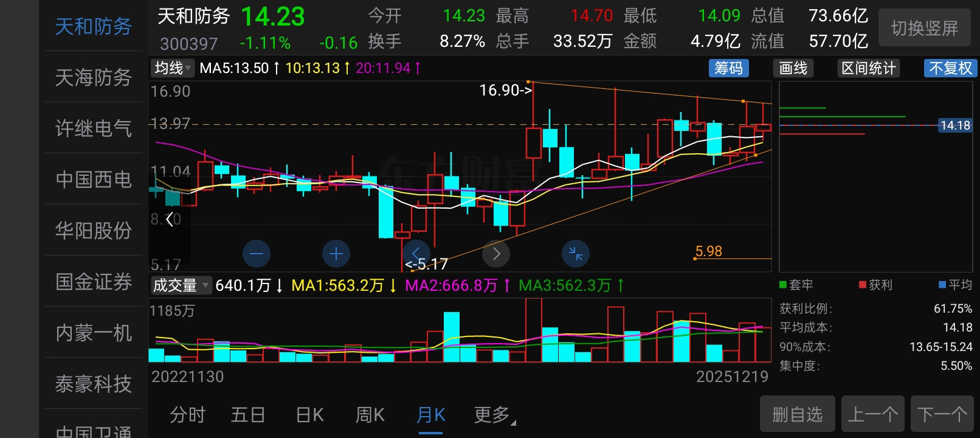Tap the volume MA1:563.2万 value

click(x=344, y=285)
